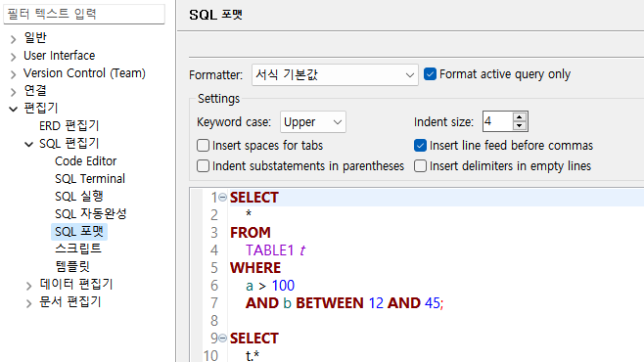Toggle Format active query only checkbox

tap(430, 74)
